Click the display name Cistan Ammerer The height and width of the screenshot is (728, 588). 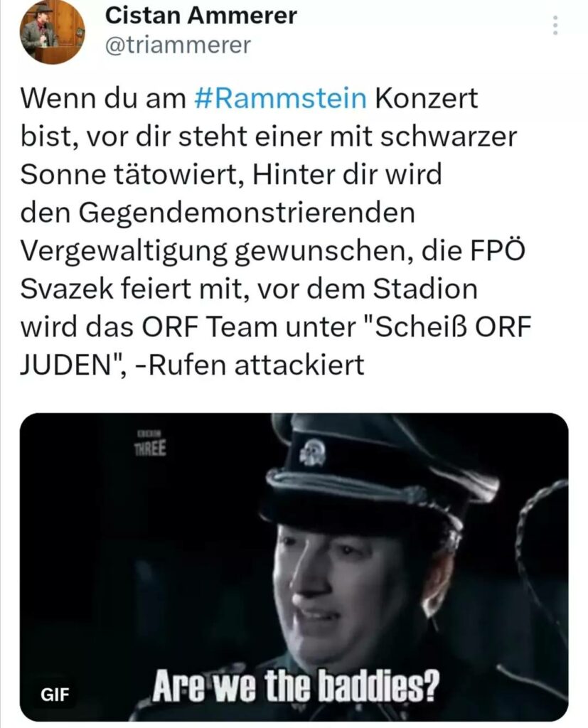[201, 16]
